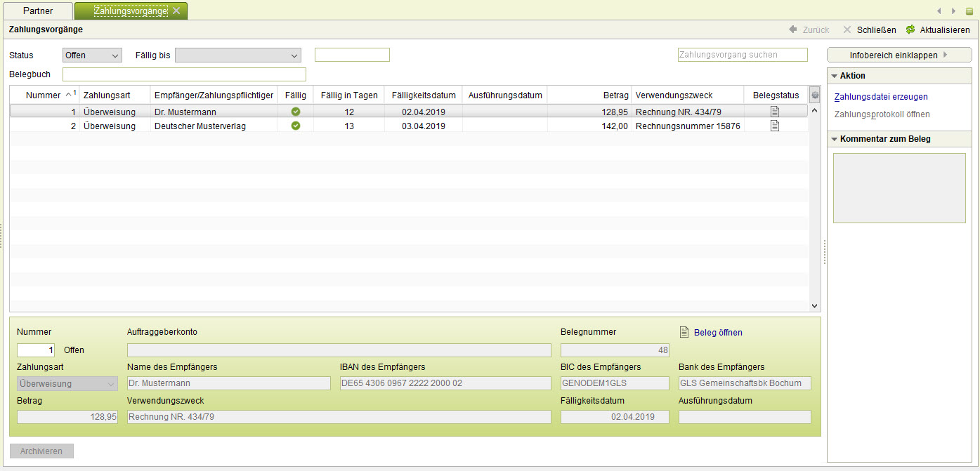This screenshot has width=980, height=471.
Task: Click the table settings gear icon
Action: pyautogui.click(x=815, y=95)
